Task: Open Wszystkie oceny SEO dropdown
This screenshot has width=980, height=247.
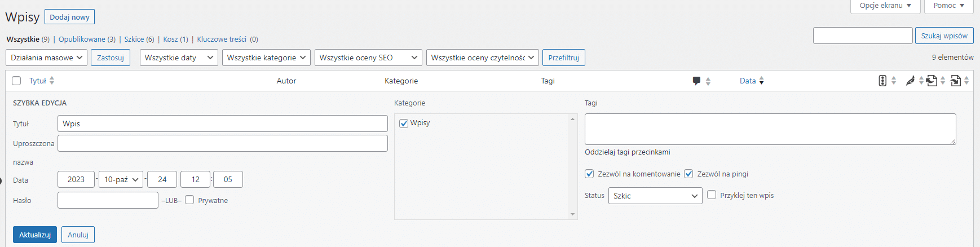Action: pos(368,58)
